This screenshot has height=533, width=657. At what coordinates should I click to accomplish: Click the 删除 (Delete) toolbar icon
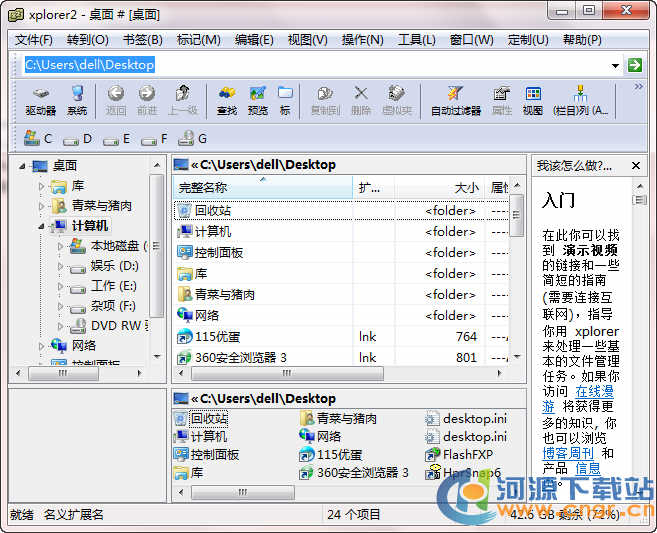361,101
